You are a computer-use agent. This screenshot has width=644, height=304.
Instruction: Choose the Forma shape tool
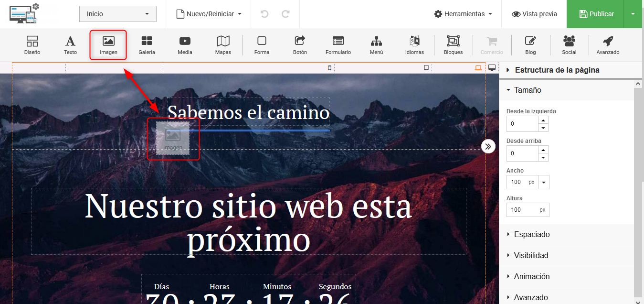click(262, 45)
